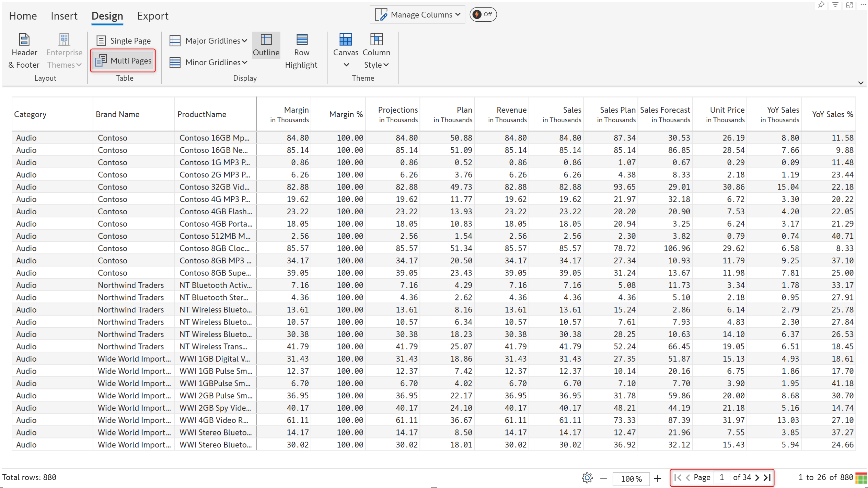Expand the Minor Gridlines dropdown
This screenshot has width=868, height=488.
(x=209, y=62)
